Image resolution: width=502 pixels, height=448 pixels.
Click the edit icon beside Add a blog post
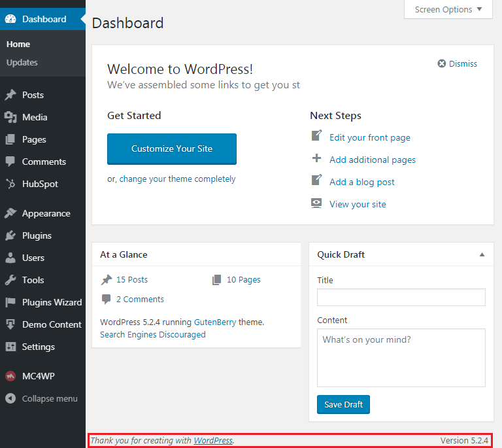(316, 180)
